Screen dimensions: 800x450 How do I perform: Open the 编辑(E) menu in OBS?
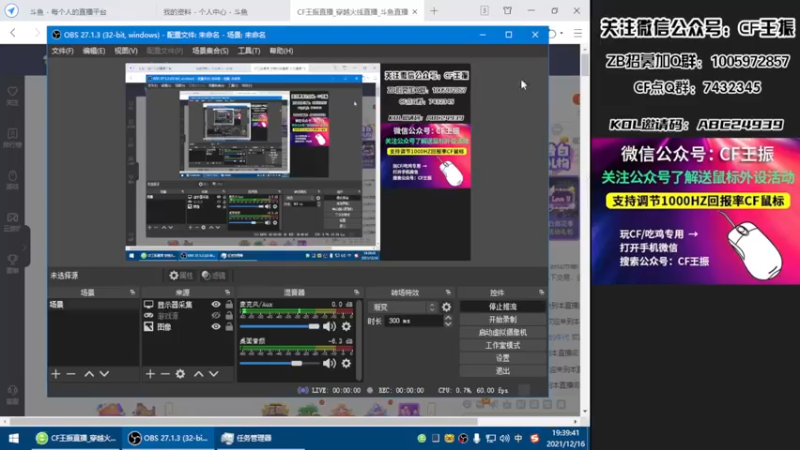(x=94, y=51)
